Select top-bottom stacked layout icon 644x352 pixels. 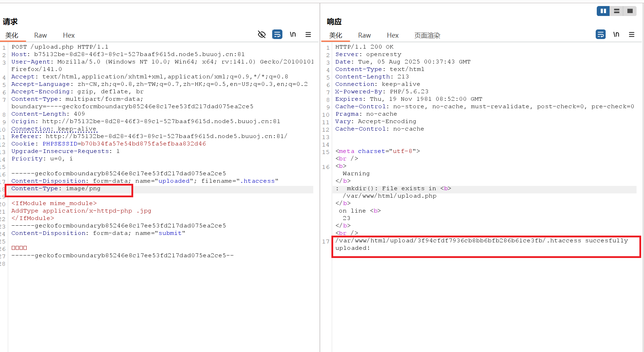617,11
